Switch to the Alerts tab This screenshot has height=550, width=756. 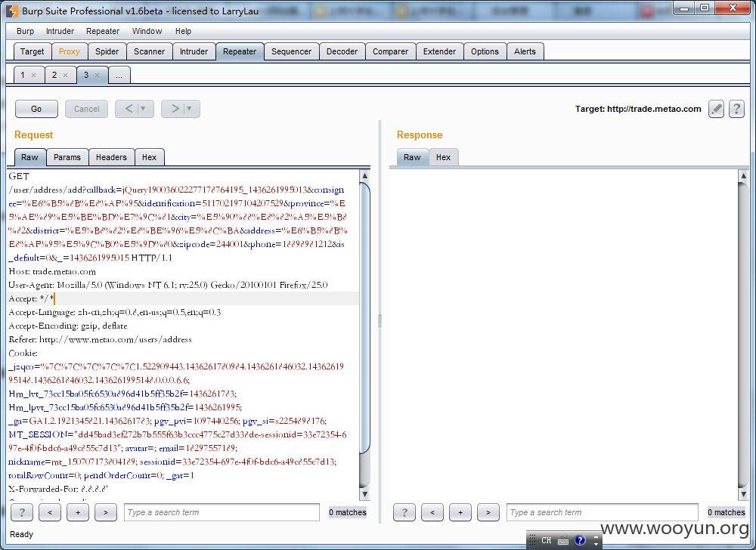point(525,51)
